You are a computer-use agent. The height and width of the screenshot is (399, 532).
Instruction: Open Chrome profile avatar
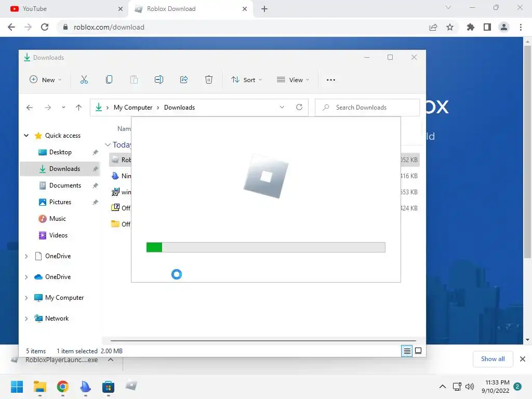point(504,27)
